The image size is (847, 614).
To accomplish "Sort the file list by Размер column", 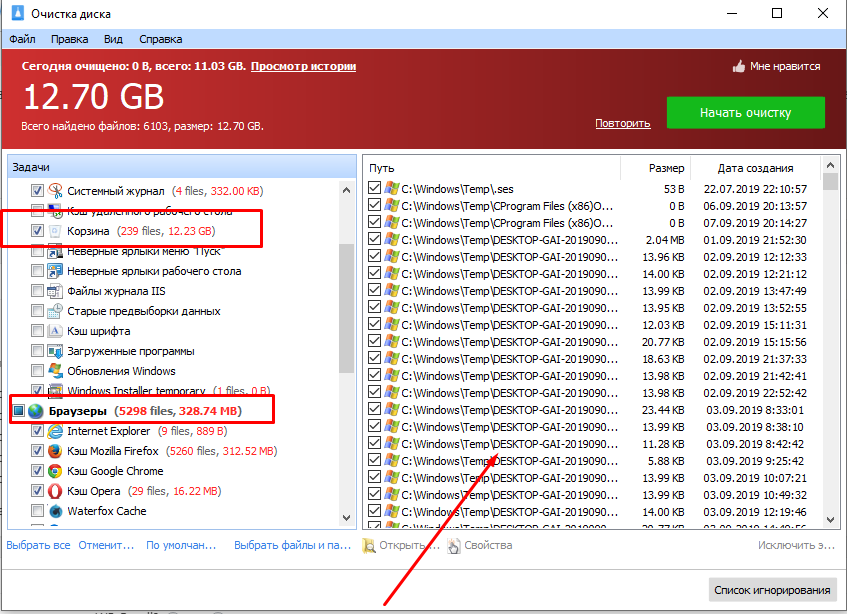I will coord(666,168).
